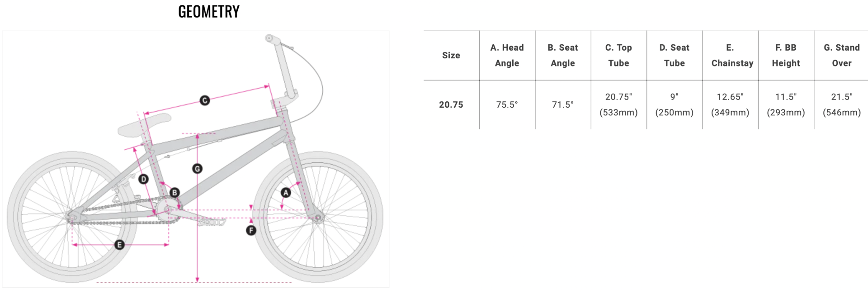The width and height of the screenshot is (868, 294).
Task: Click the C. Top Tube column header
Action: tap(618, 55)
